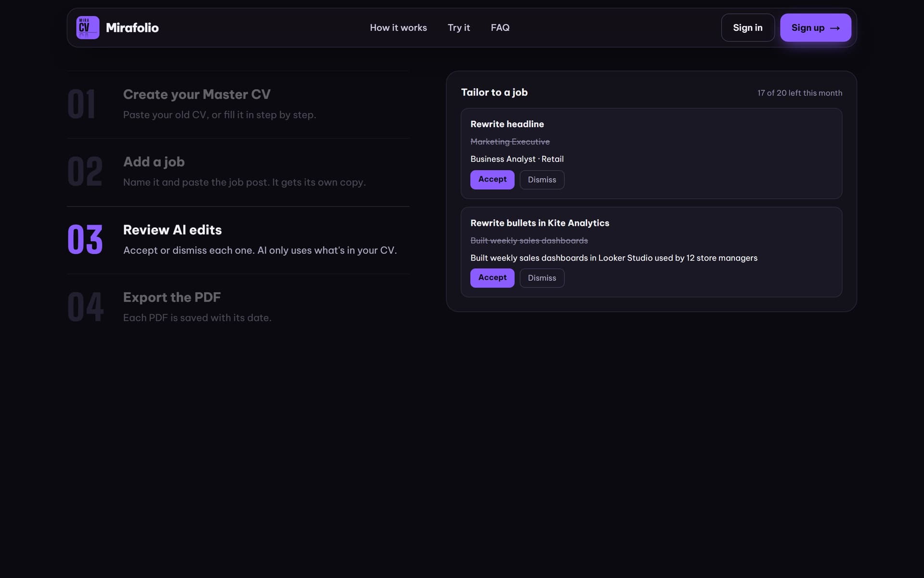
Task: Click the large 01 step number
Action: tap(81, 104)
